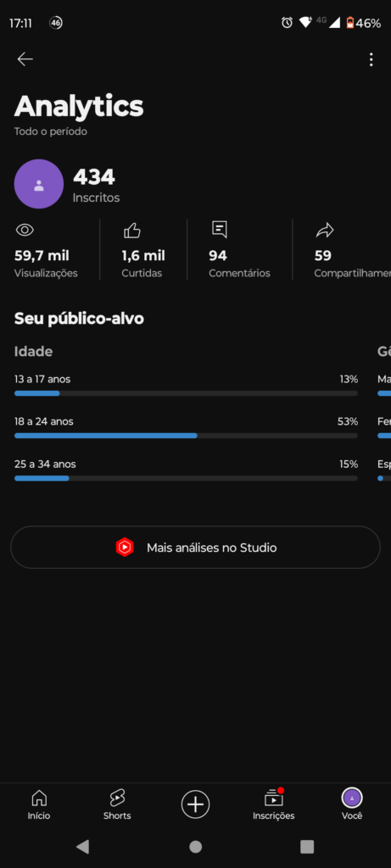This screenshot has height=868, width=391.
Task: Tap the plus create button
Action: pos(195,804)
